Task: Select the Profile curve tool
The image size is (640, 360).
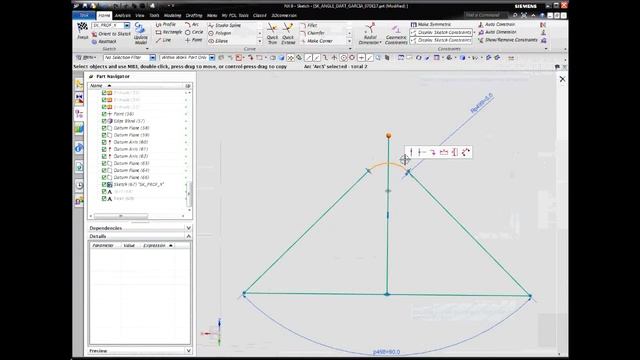Action: tap(166, 25)
